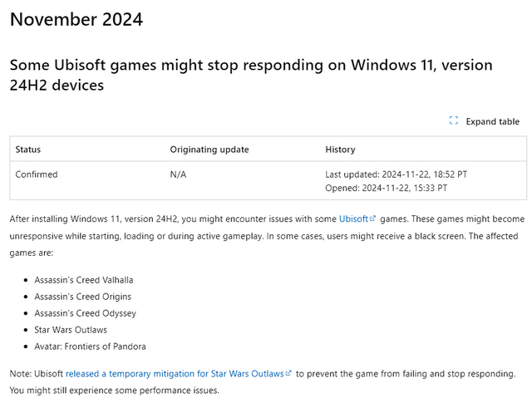Click the Originating update column header

tap(209, 150)
